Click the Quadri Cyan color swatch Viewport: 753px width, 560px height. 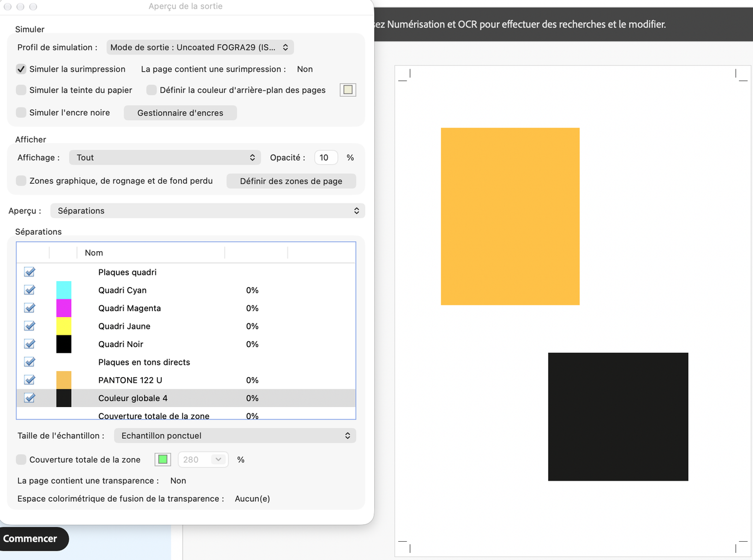coord(64,290)
